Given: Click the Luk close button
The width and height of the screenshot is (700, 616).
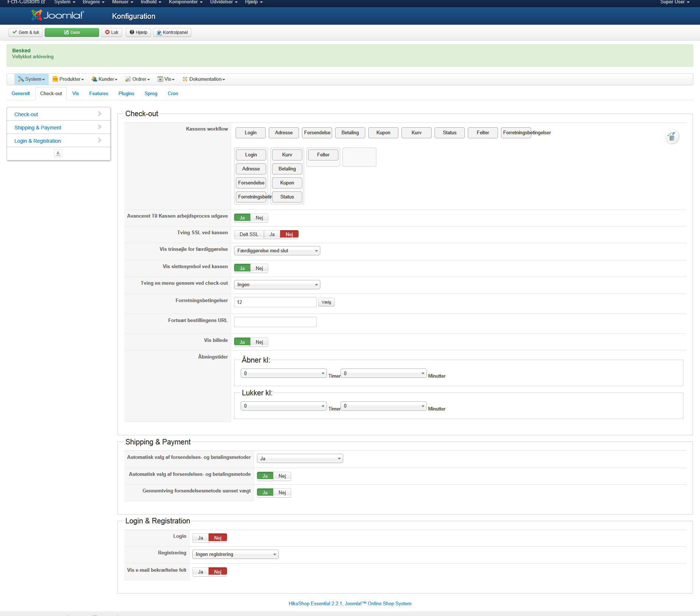Looking at the screenshot, I should tap(112, 32).
